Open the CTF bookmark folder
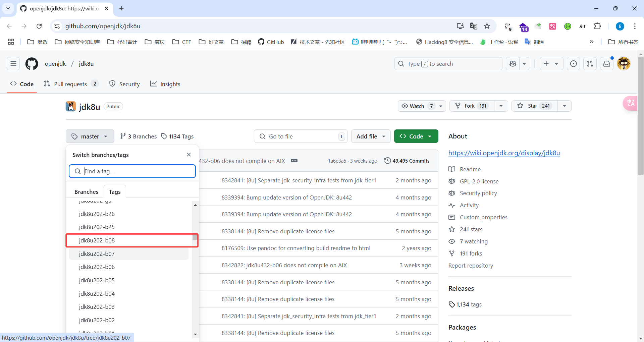 click(182, 42)
